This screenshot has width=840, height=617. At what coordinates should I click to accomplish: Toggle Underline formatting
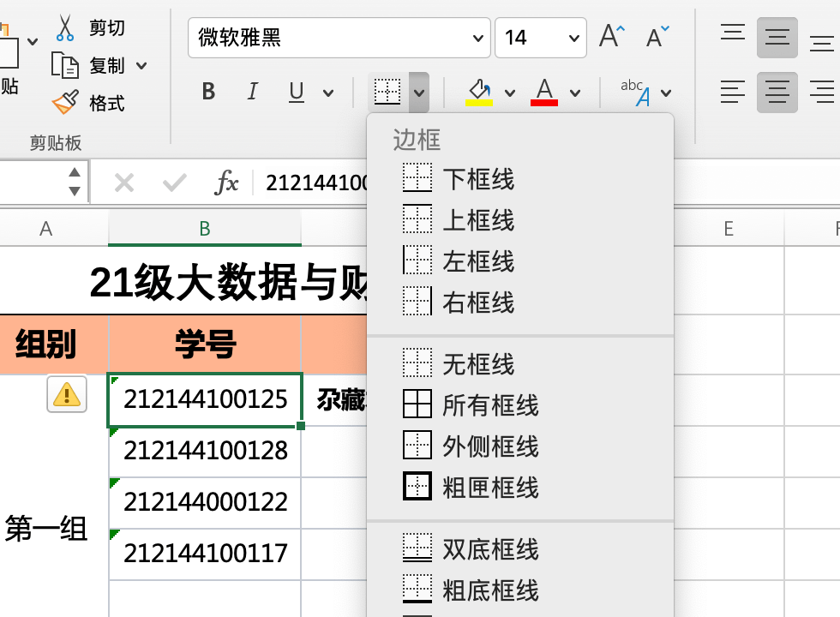click(297, 92)
